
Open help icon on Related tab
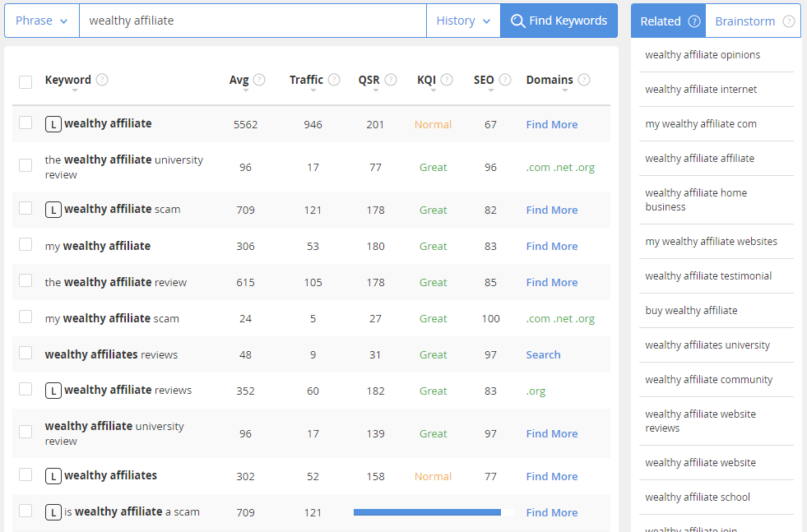(x=694, y=21)
